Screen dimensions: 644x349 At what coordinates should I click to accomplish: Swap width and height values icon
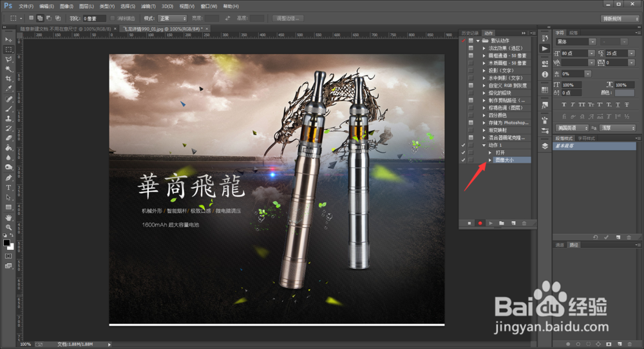227,19
